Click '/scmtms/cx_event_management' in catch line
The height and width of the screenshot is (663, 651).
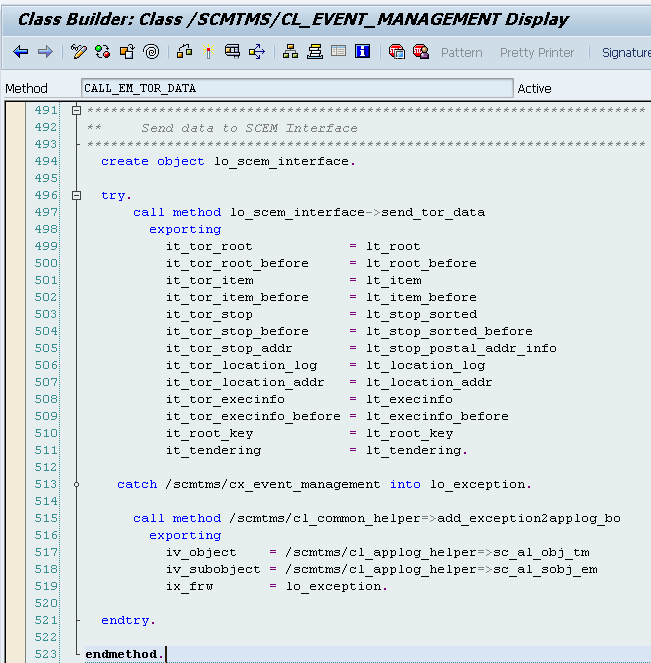click(x=273, y=484)
